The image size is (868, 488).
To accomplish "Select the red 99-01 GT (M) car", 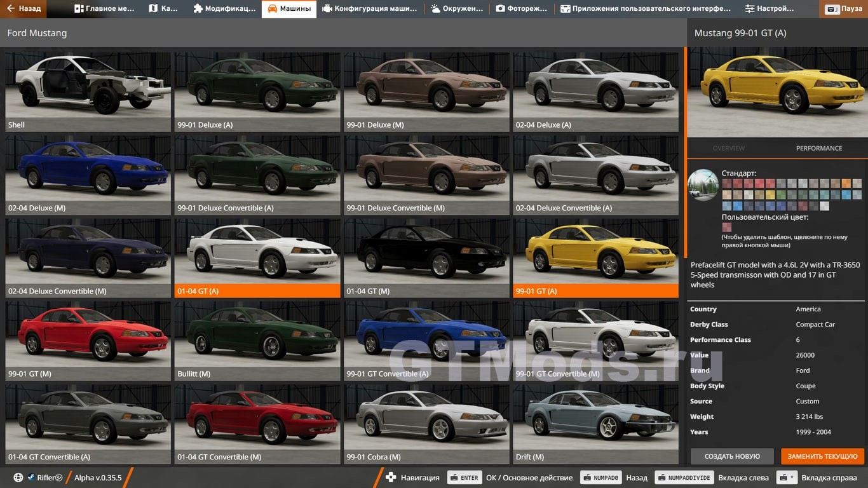I will tap(88, 341).
